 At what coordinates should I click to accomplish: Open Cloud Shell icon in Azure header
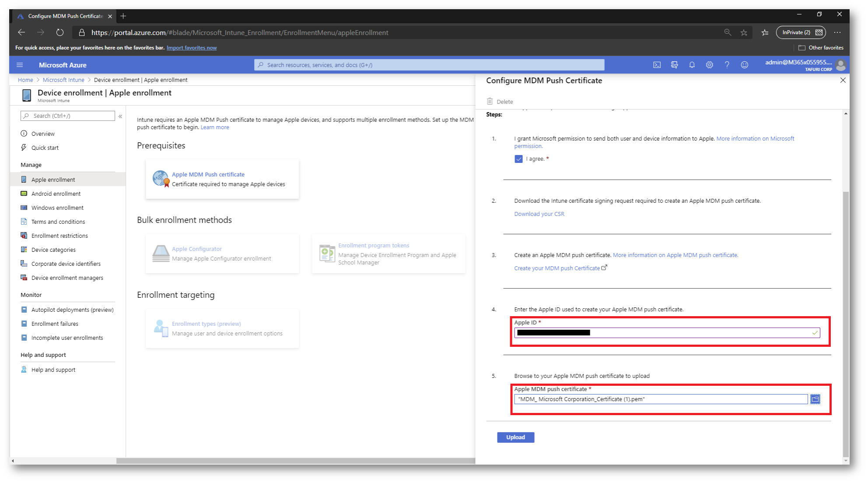[657, 65]
